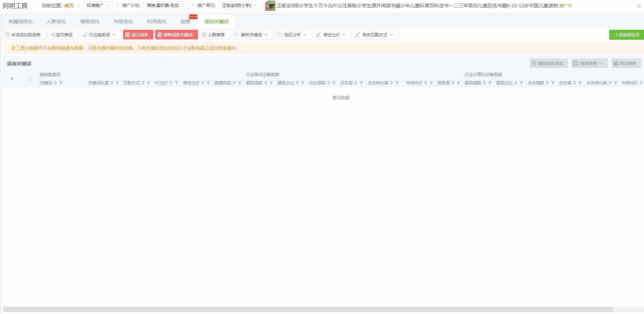Filter the 匹配方式 column
Screen dimensions: 644x314
pyautogui.click(x=149, y=83)
